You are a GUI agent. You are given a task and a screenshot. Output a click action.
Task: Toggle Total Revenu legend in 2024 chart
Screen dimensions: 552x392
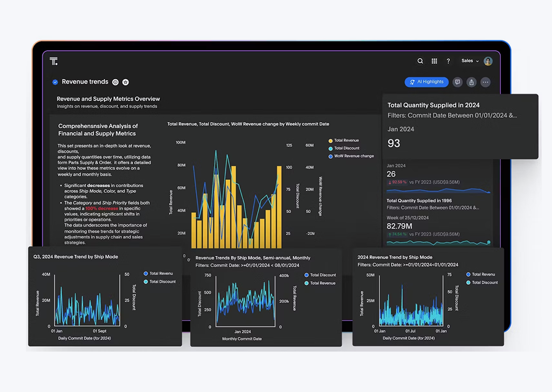coord(480,274)
